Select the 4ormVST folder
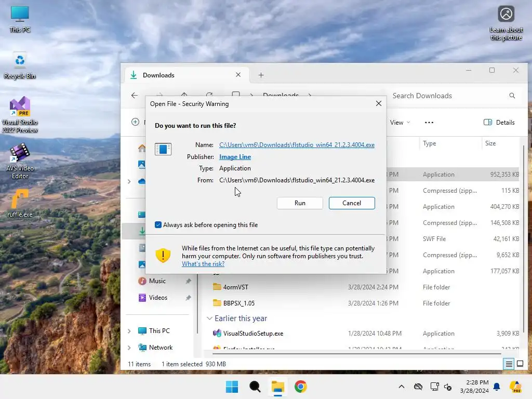This screenshot has width=532, height=399. click(x=235, y=287)
